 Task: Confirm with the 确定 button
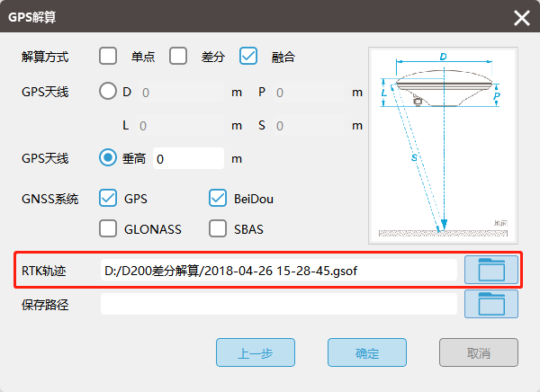tap(367, 353)
